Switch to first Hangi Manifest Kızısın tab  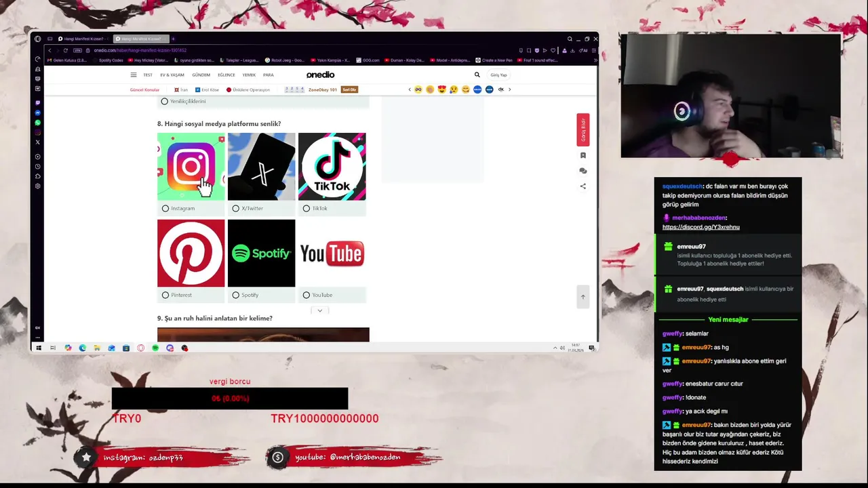[x=82, y=39]
